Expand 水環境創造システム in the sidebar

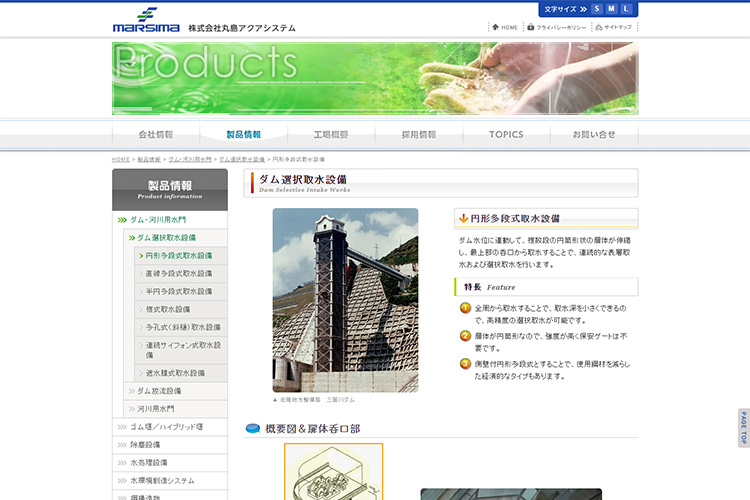tap(170, 481)
